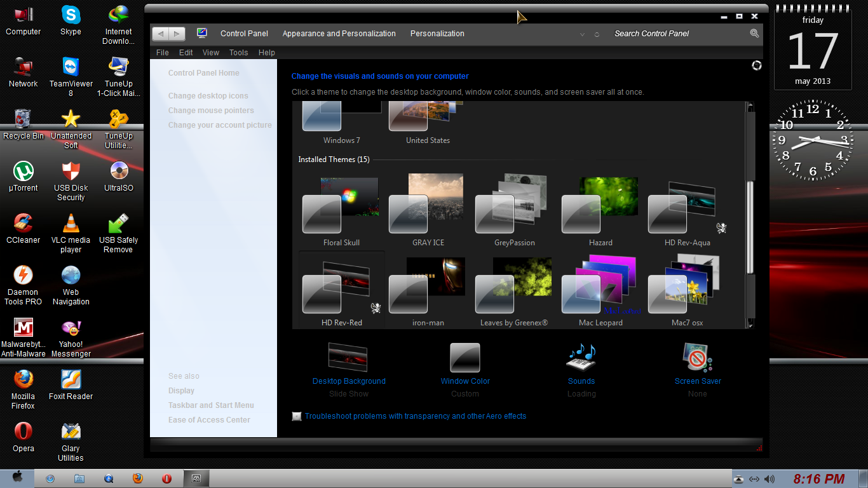Launch Opera from the desktop

[24, 437]
